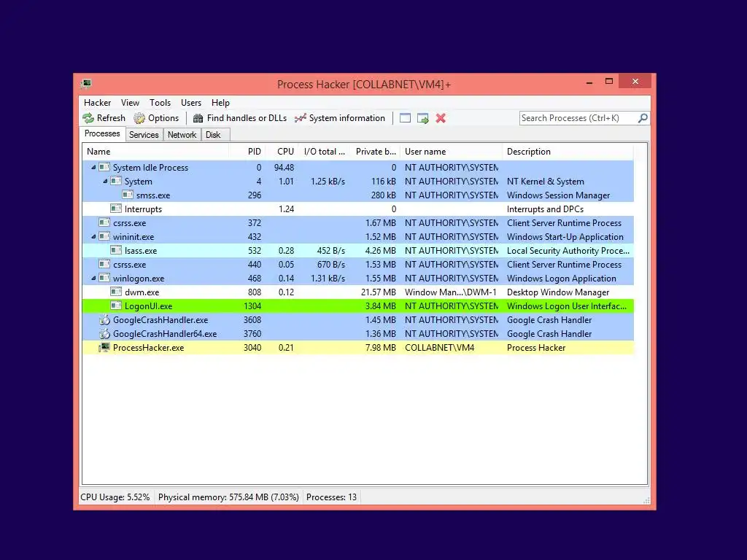Click the smss.exe process icon

click(x=128, y=195)
